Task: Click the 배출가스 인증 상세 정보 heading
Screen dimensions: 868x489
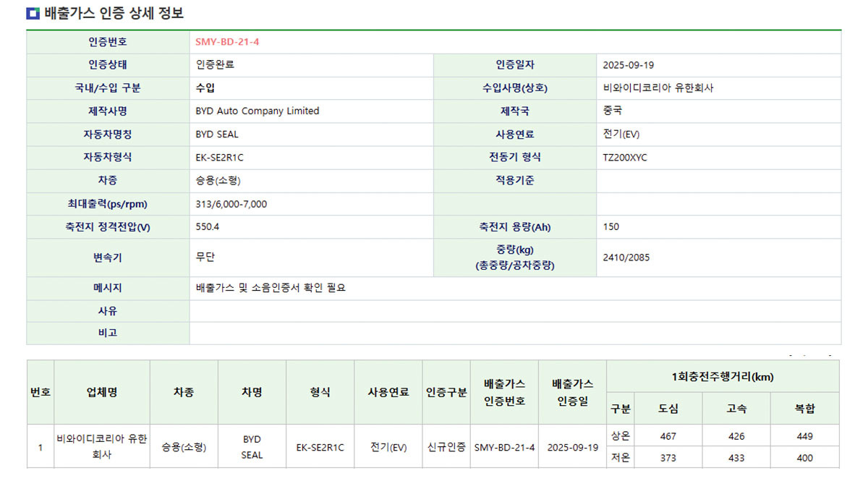Action: click(x=114, y=13)
